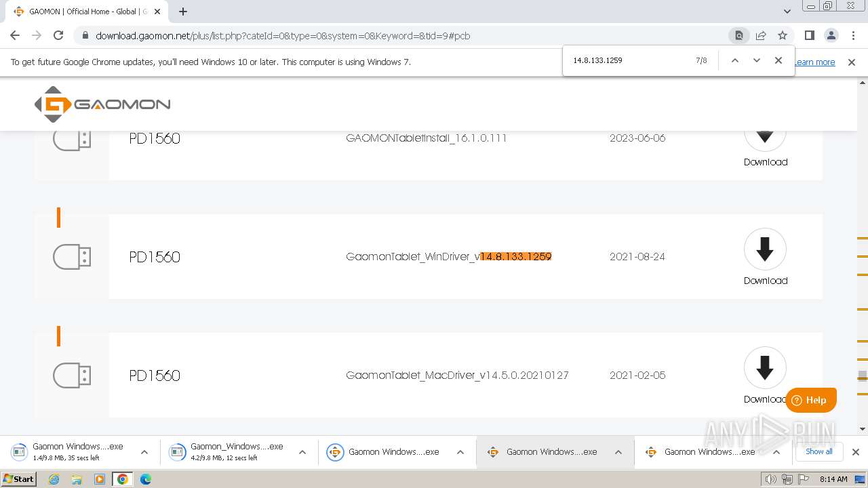The width and height of the screenshot is (868, 488).
Task: Expand options for the third download item
Action: 460,452
